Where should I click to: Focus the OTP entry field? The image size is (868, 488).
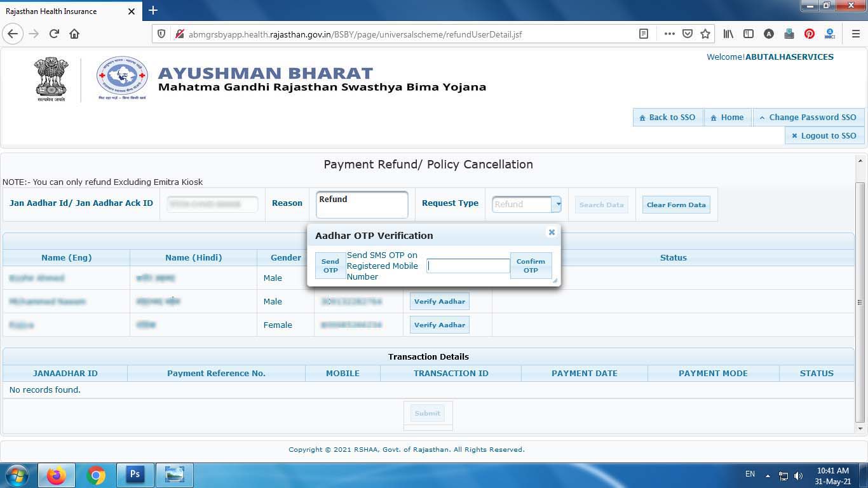click(468, 266)
